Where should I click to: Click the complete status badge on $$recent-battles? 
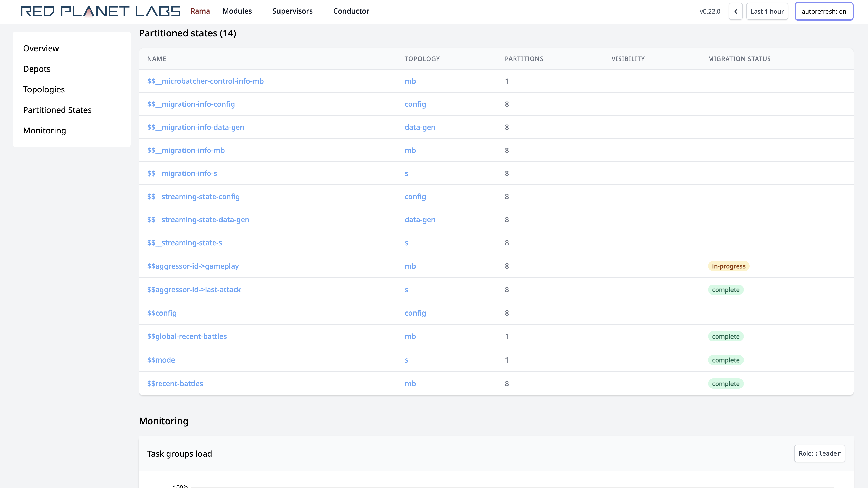(726, 383)
